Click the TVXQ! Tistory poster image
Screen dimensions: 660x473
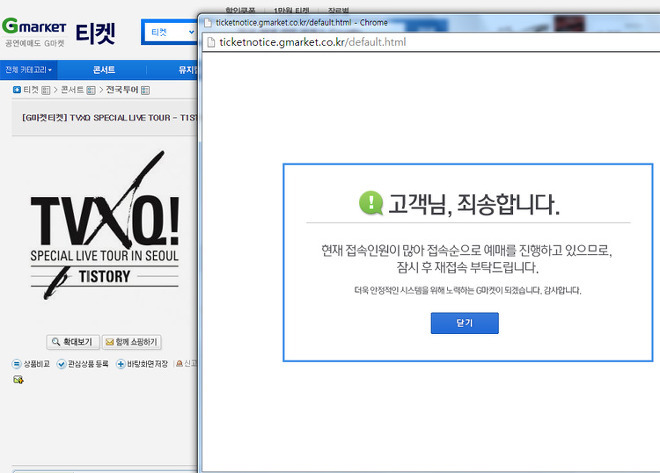pyautogui.click(x=104, y=226)
